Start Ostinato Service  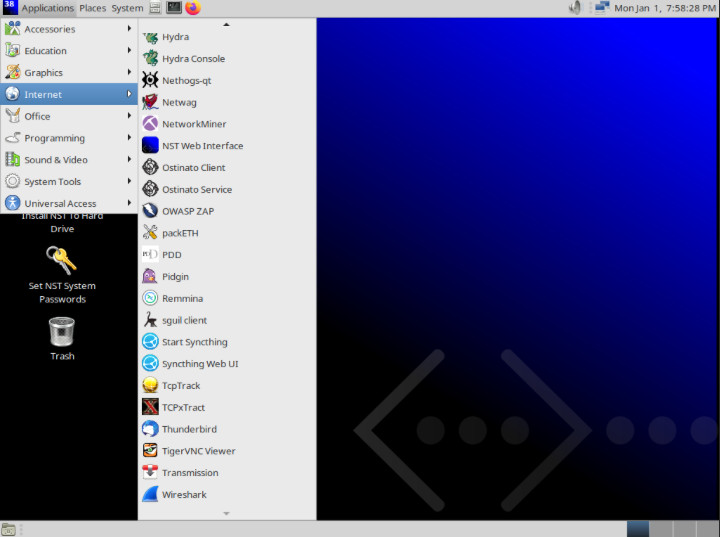pyautogui.click(x=227, y=189)
